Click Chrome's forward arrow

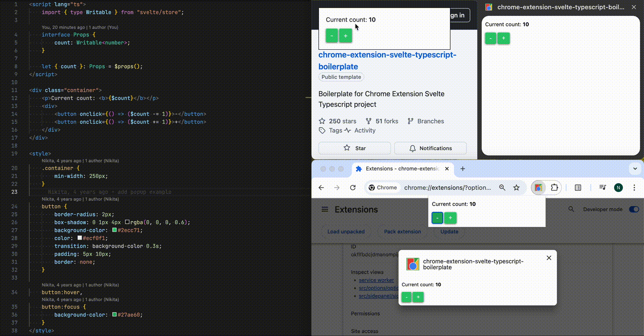click(337, 188)
